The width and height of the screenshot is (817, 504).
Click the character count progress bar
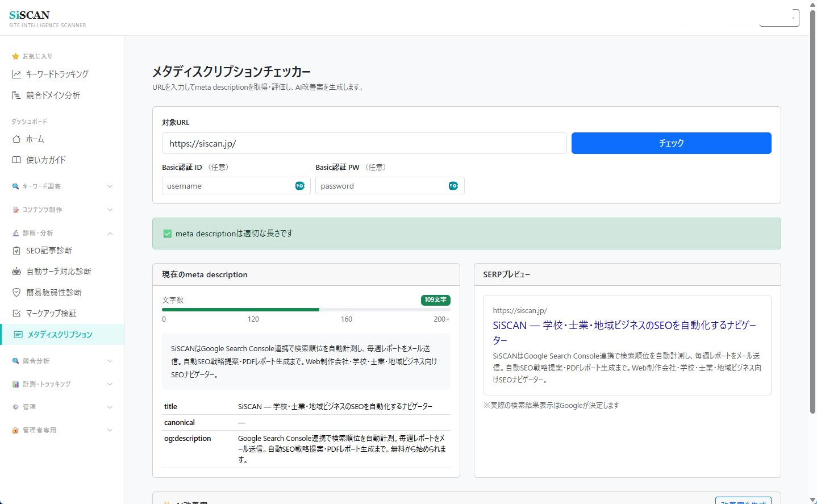pyautogui.click(x=306, y=310)
